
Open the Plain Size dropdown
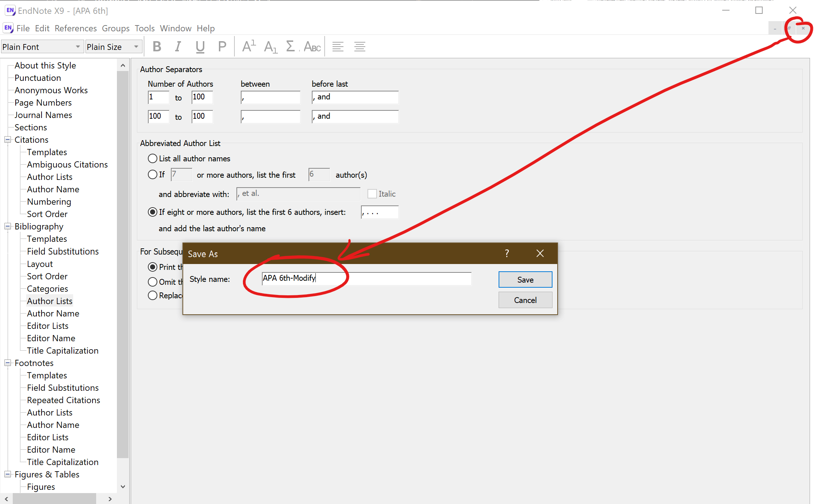click(114, 47)
